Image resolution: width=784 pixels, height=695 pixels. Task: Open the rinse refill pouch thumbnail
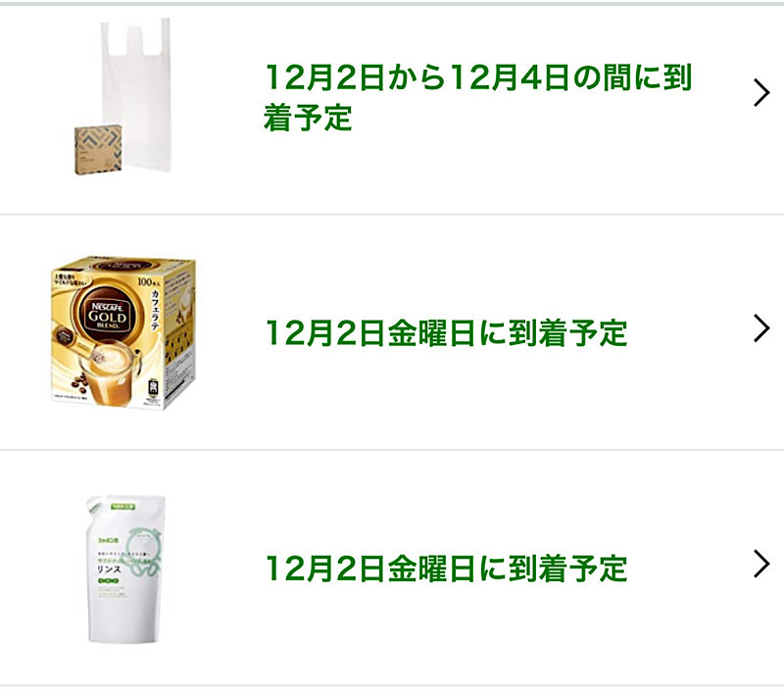tap(125, 569)
